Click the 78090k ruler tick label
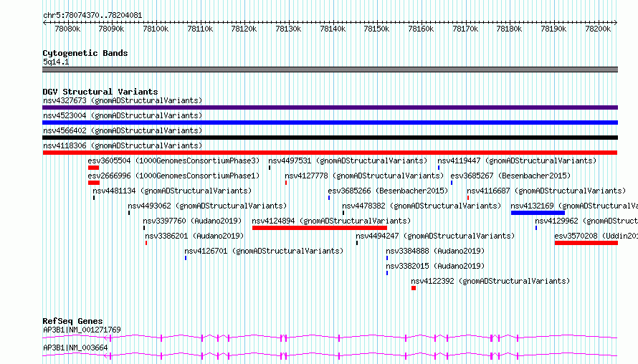The width and height of the screenshot is (638, 364). click(111, 29)
